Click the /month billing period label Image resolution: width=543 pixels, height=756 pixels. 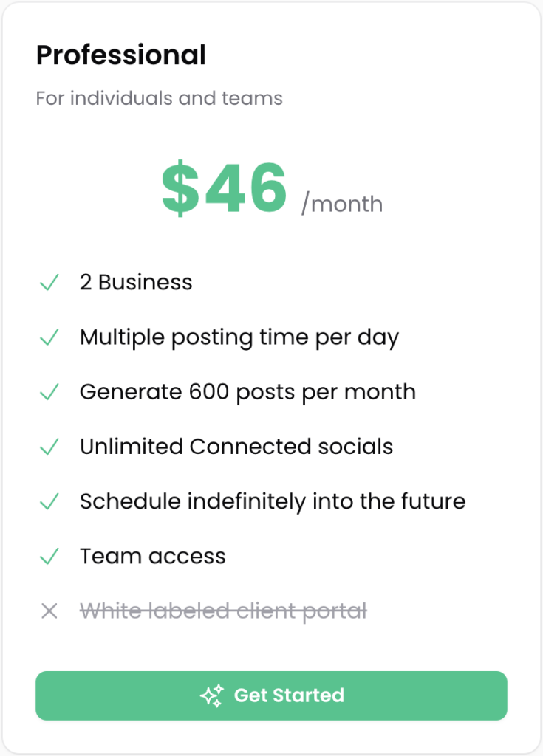point(342,203)
